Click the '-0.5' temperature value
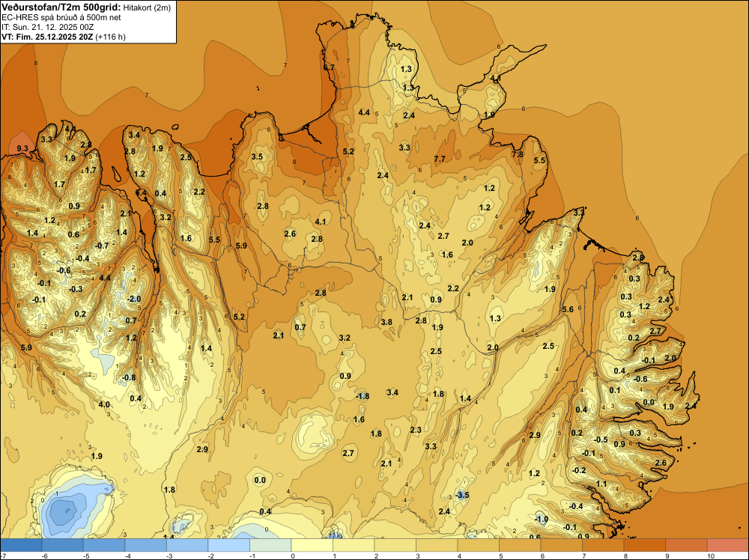The image size is (749, 560). (601, 439)
